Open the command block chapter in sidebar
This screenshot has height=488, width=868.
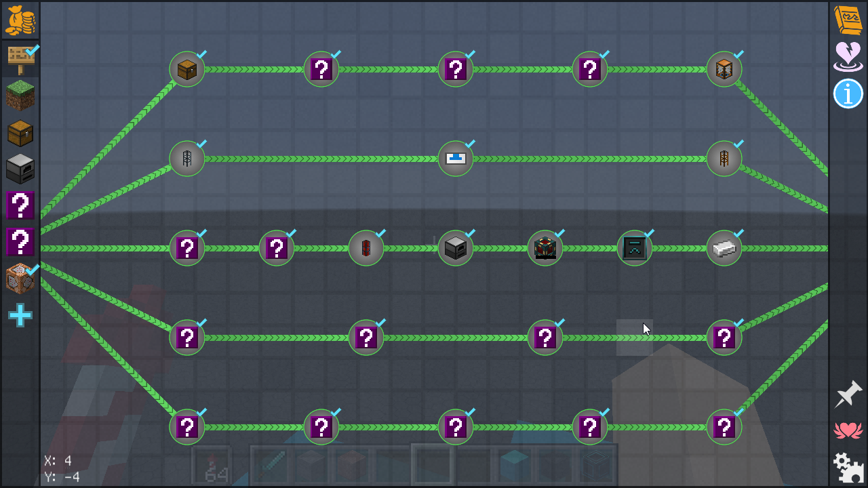(x=20, y=279)
